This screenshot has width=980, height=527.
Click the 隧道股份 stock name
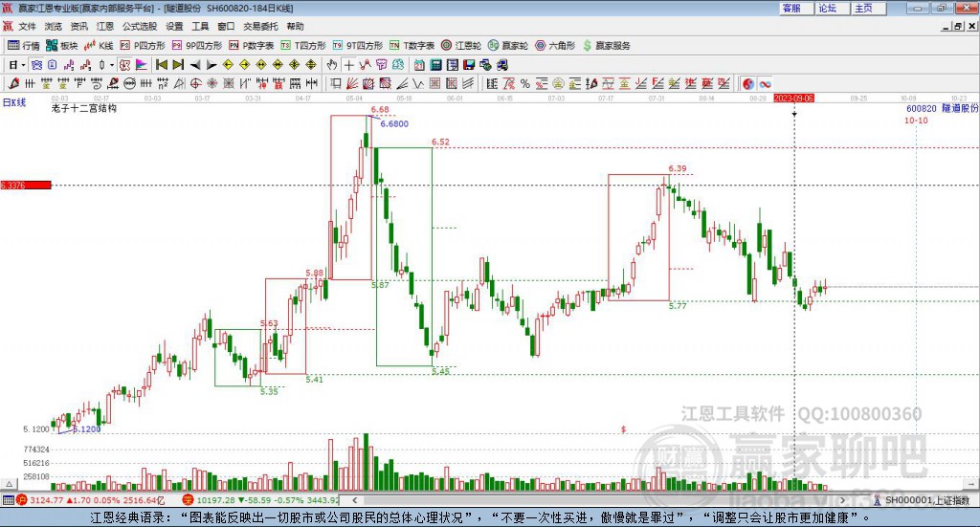[959, 108]
